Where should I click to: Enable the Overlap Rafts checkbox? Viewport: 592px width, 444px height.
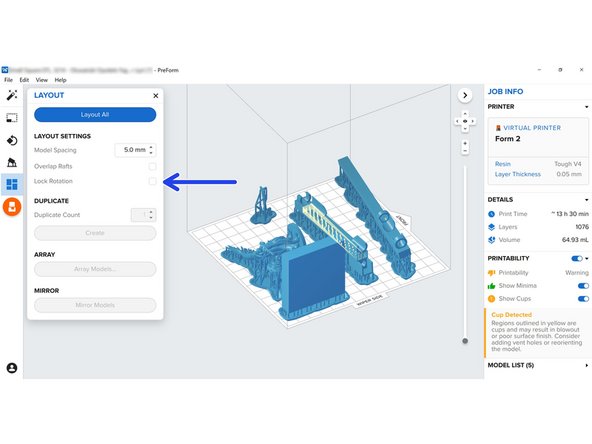click(152, 166)
